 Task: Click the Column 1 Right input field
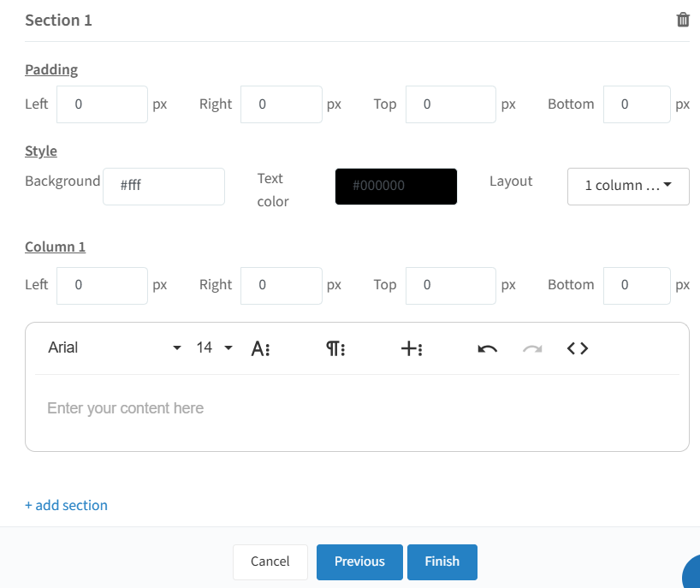[282, 286]
